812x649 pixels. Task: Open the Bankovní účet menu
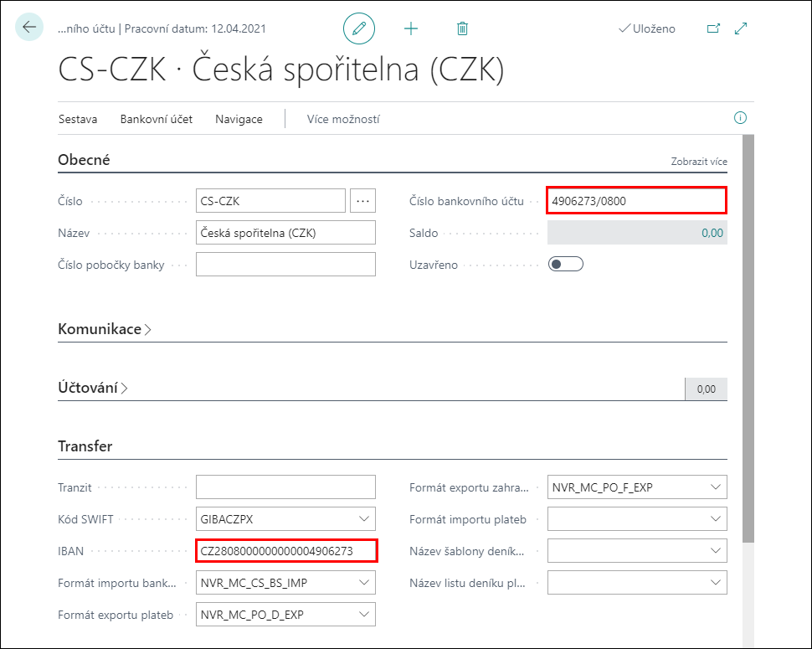pos(157,119)
